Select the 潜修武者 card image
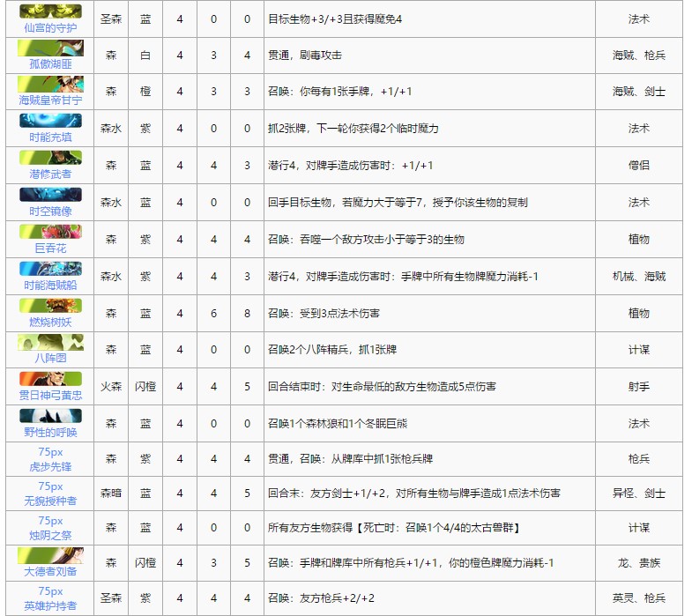 tap(50, 159)
